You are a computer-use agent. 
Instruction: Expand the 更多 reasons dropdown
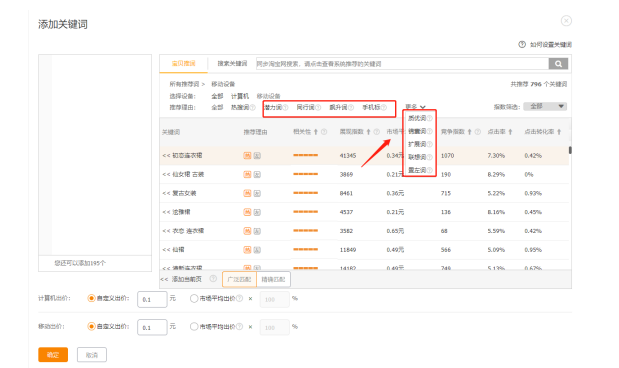pos(415,107)
